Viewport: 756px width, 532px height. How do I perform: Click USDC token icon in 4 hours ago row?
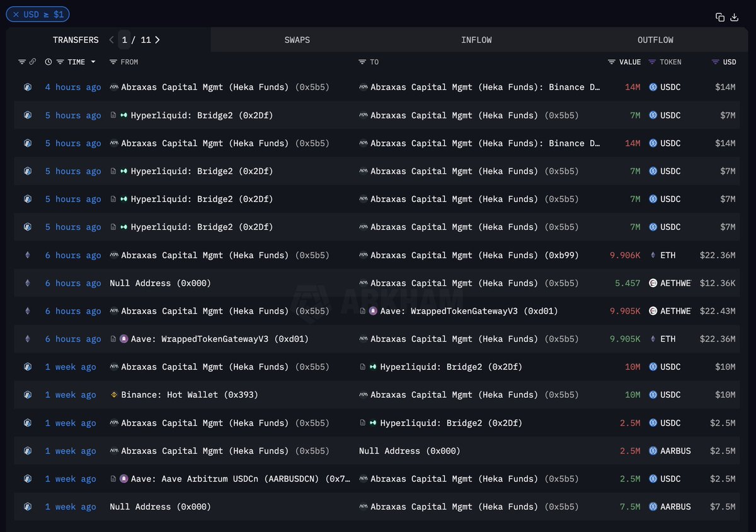[653, 88]
